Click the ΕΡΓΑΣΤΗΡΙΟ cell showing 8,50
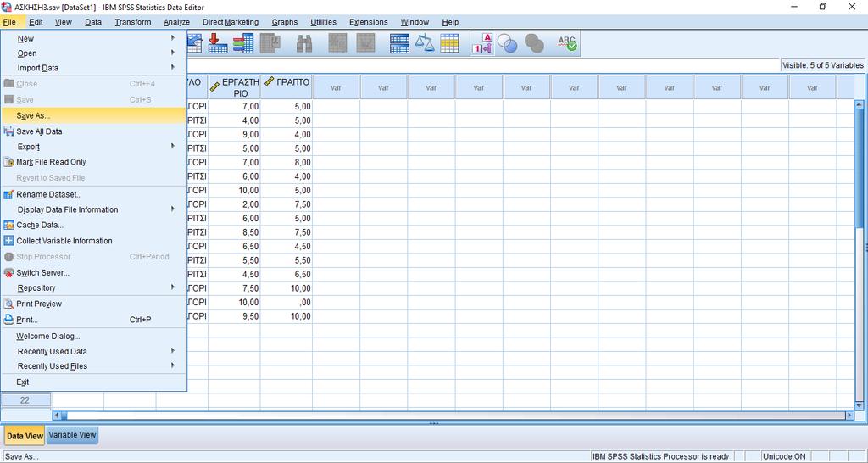868x463 pixels. (x=234, y=232)
